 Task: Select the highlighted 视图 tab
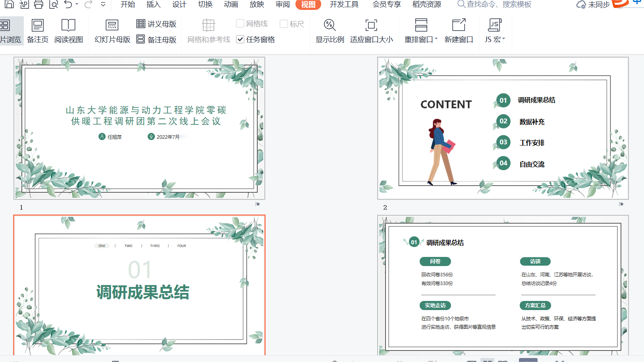coord(308,5)
